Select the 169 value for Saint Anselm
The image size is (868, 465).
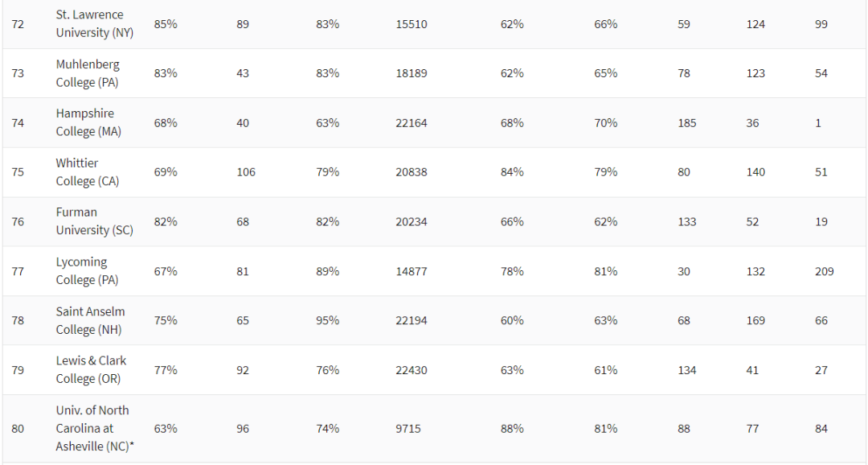coord(755,321)
